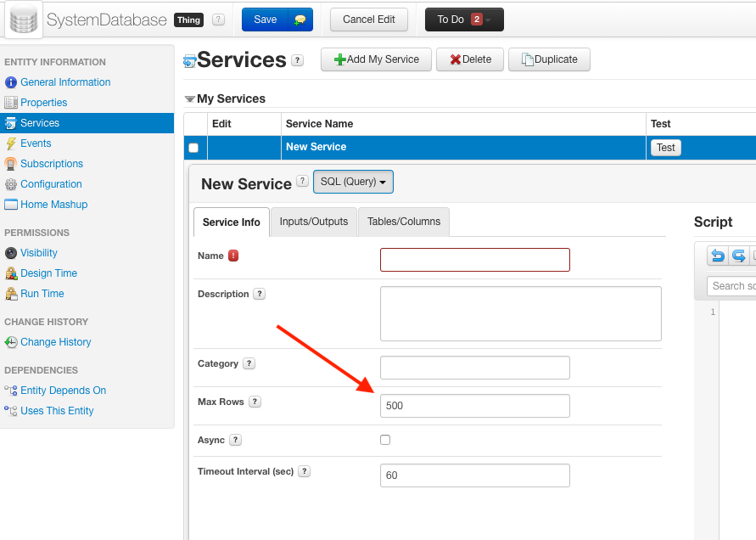
Task: Click help icon beside Category label
Action: point(249,363)
